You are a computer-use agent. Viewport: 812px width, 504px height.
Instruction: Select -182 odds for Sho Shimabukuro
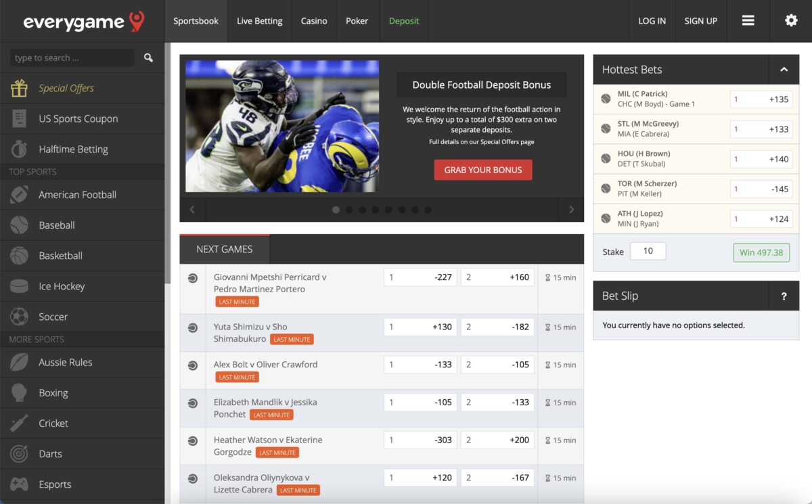497,327
